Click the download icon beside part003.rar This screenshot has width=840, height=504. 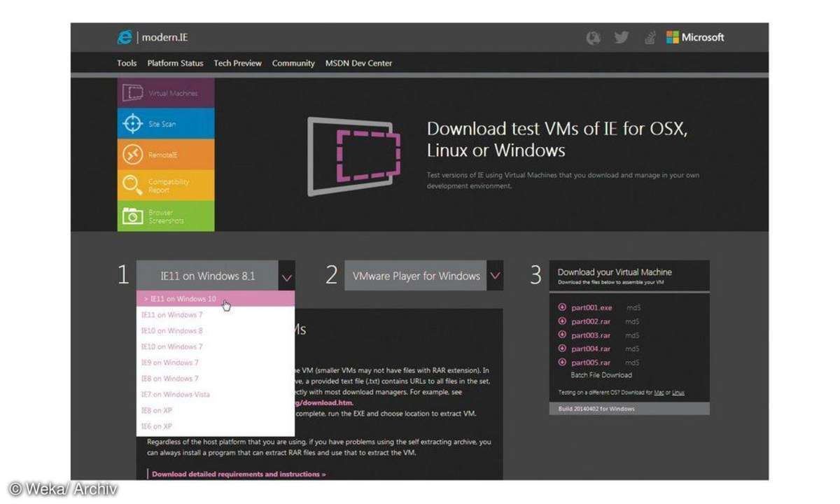562,335
